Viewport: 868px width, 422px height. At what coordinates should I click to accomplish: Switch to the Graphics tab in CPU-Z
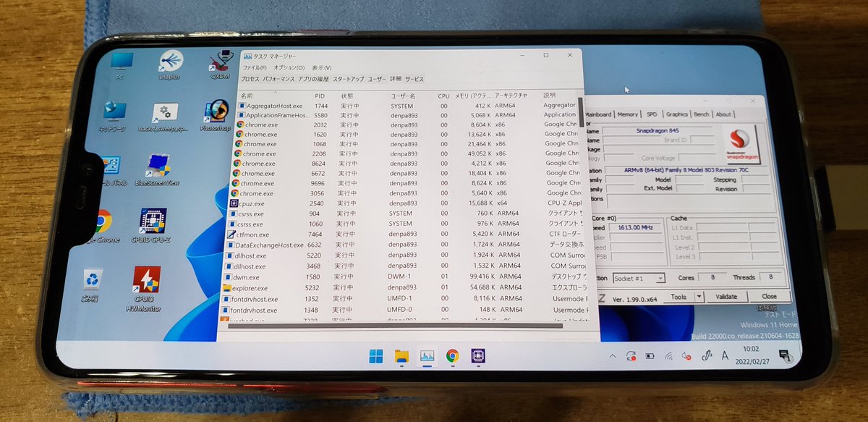click(677, 114)
